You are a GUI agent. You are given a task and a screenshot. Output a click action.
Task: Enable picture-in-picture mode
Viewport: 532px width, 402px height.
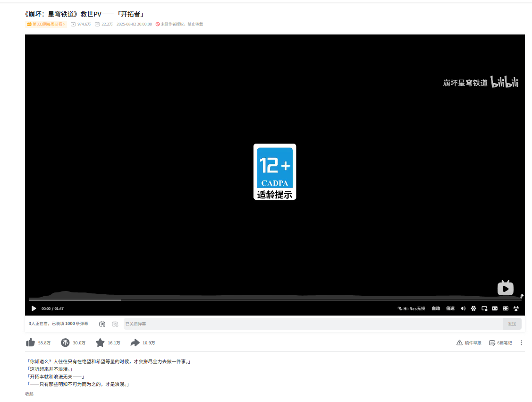[484, 308]
